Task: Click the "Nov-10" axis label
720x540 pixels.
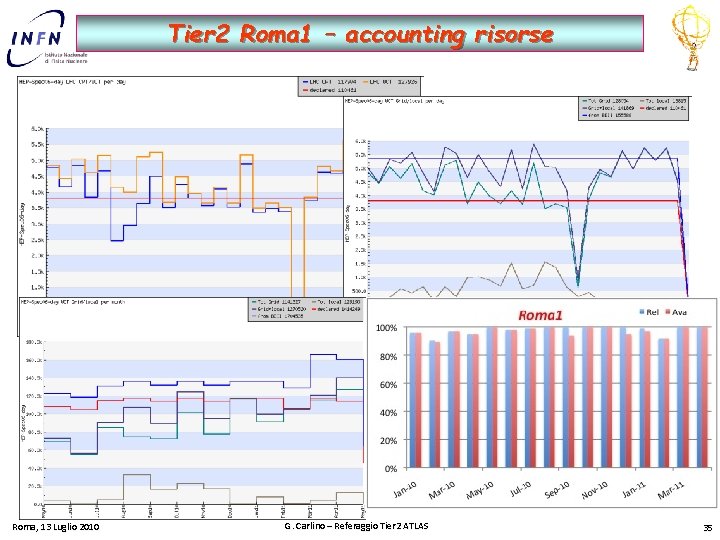Action: point(595,490)
